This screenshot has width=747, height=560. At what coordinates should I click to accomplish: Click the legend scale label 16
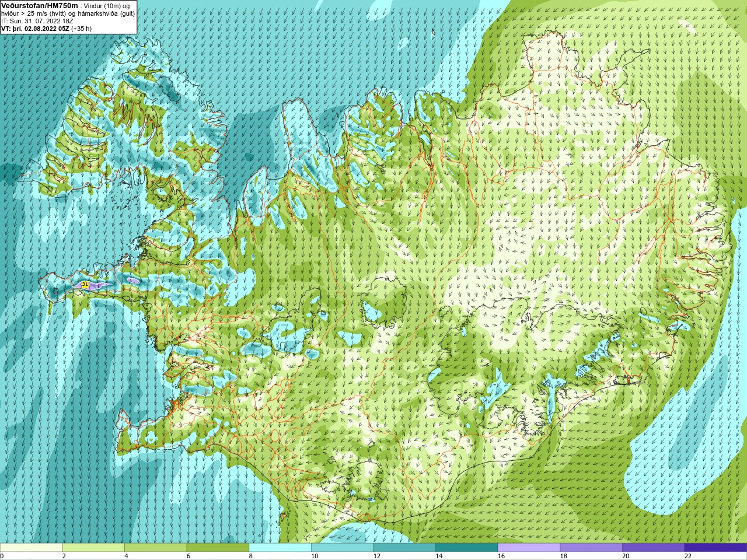(501, 556)
